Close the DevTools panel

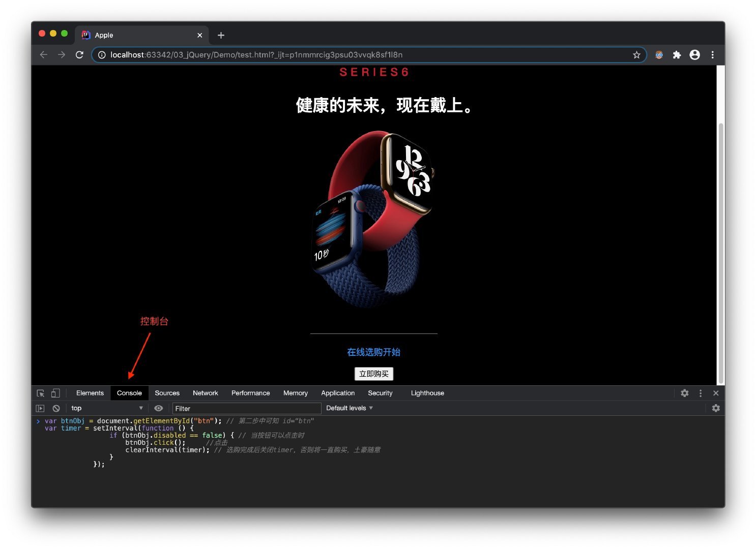[x=716, y=393]
